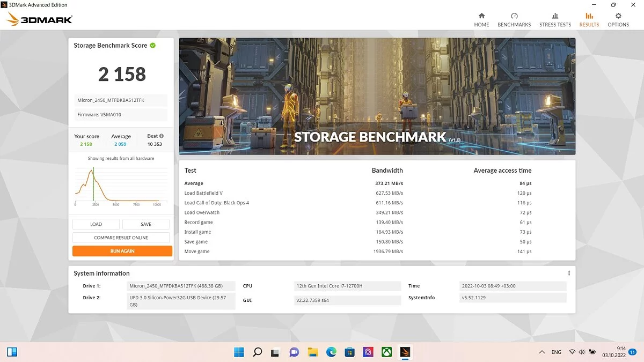Viewport: 644px width, 362px height.
Task: Click the Load result button
Action: tap(96, 224)
